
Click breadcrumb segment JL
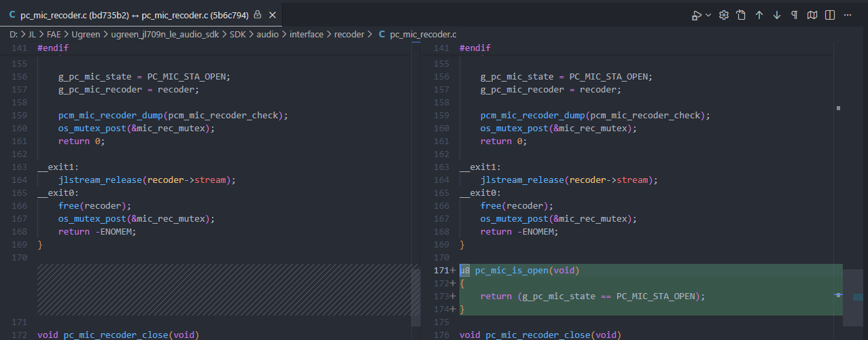(x=32, y=34)
